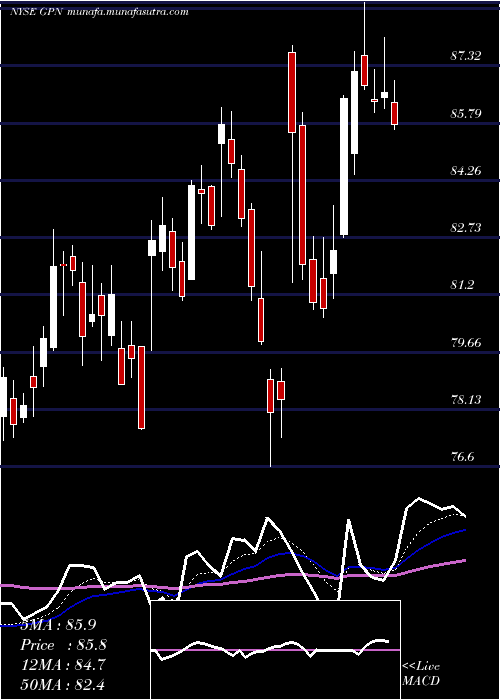500x700 pixels.
Task: Select the 85.79 price axis label
Action: [x=466, y=113]
